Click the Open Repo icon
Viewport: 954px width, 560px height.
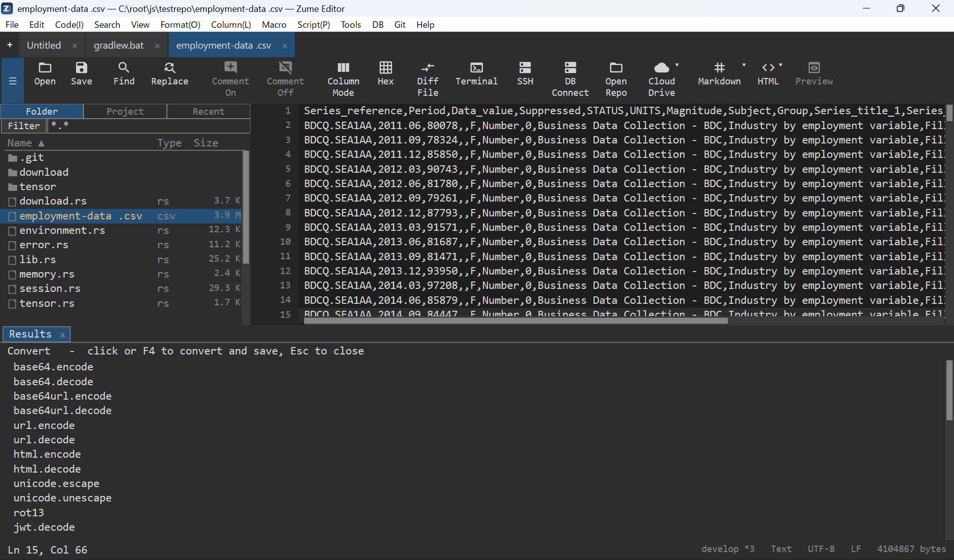pos(616,79)
